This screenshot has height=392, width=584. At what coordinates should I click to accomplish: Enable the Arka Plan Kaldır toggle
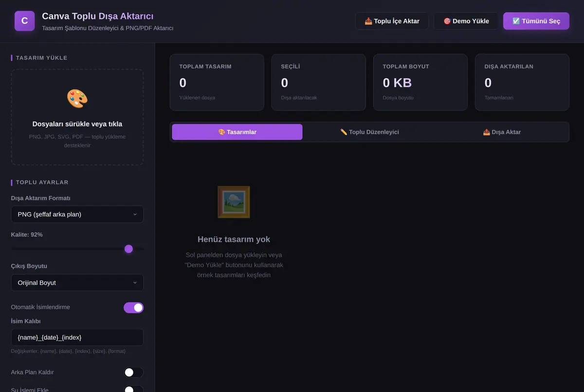coord(133,373)
